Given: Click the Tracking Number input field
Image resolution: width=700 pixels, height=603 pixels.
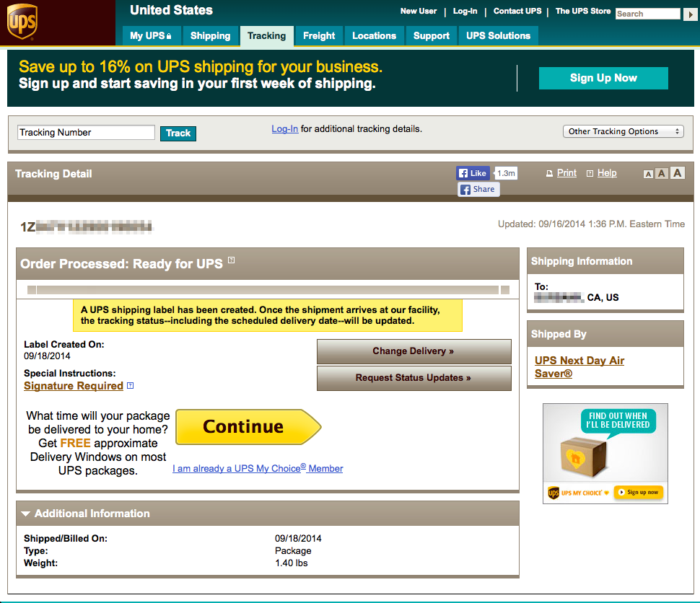Looking at the screenshot, I should point(86,133).
